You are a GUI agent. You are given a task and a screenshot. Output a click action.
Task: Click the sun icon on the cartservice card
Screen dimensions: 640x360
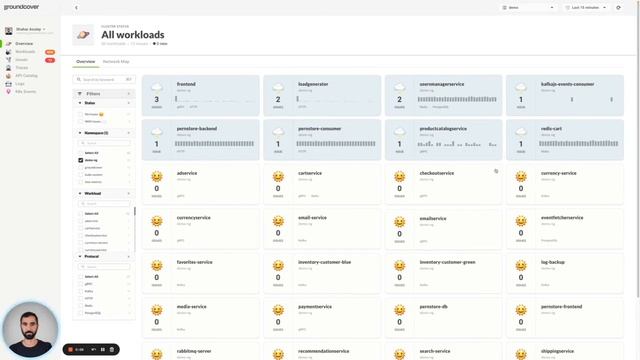click(278, 176)
